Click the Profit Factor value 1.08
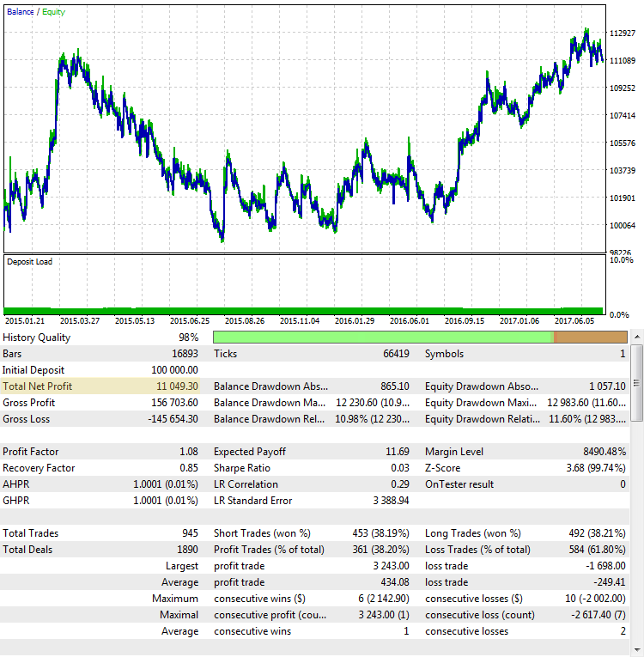 point(189,452)
